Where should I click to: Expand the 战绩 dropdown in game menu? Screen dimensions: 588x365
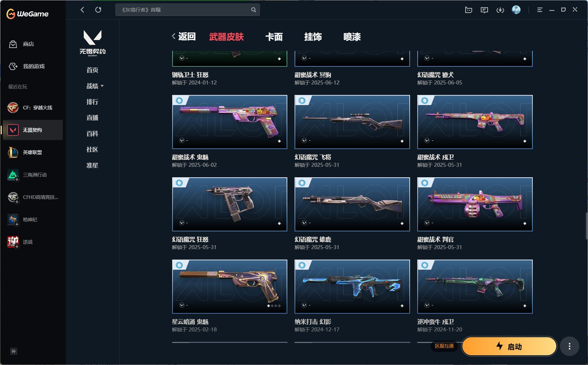102,86
